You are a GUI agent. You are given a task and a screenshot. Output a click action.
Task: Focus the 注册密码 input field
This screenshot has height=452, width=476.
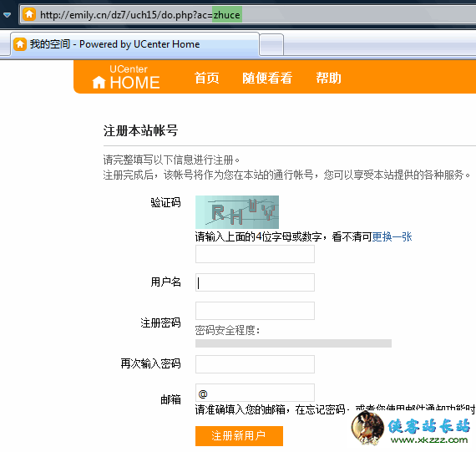[x=255, y=311]
